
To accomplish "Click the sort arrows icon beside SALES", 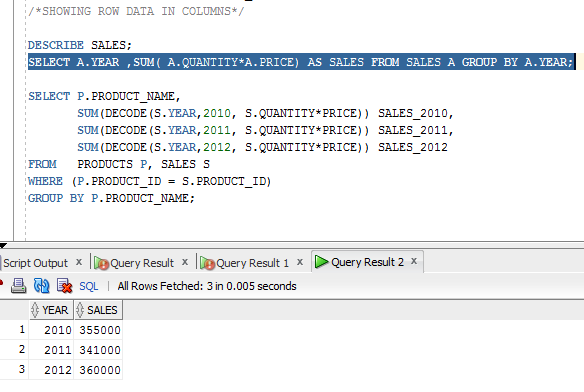I will [80, 310].
